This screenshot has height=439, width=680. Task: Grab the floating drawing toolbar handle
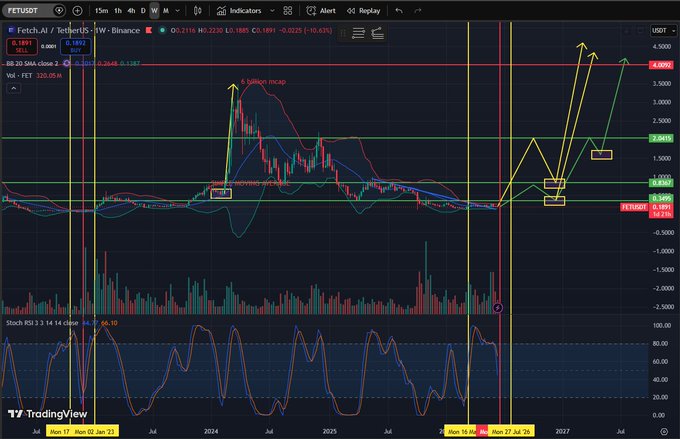(x=343, y=33)
